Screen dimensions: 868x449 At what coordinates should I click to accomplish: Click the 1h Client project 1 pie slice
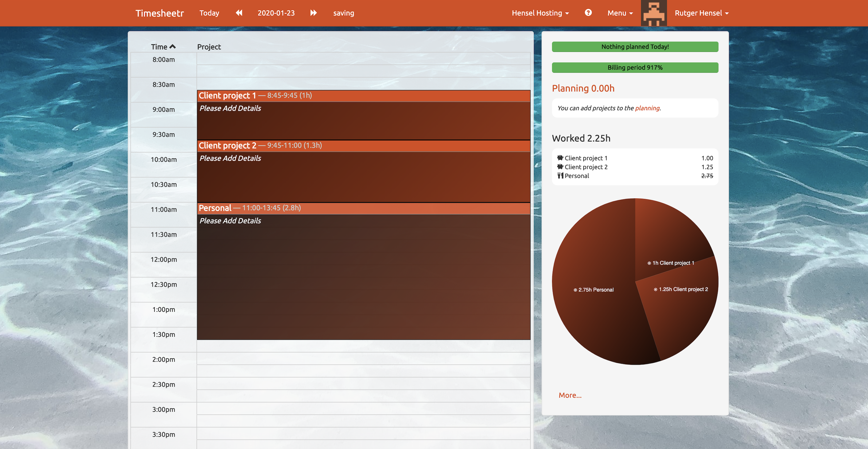pyautogui.click(x=667, y=239)
